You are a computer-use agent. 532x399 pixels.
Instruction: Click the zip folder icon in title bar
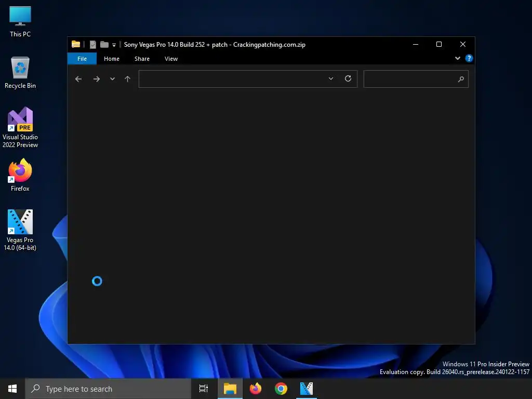click(76, 45)
